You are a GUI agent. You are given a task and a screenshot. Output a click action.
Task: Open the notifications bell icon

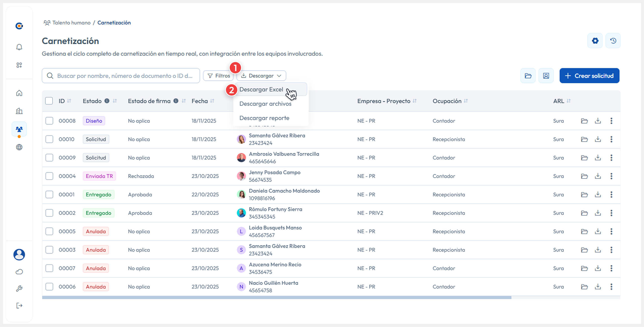19,47
